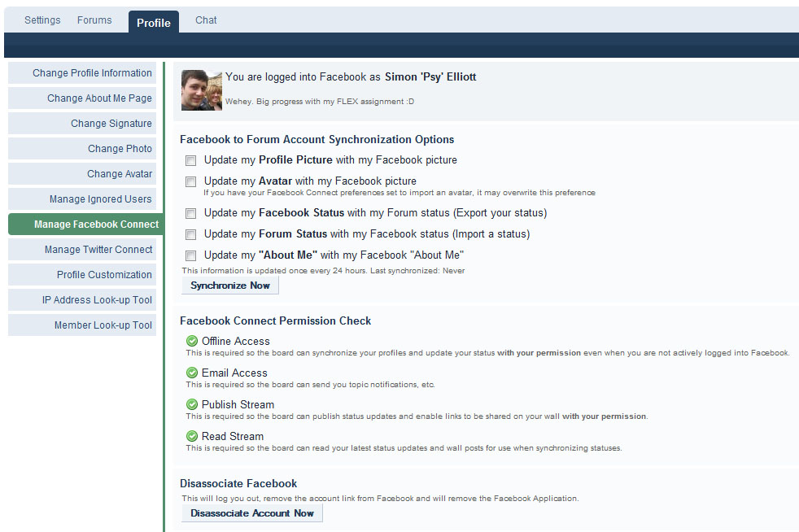Screen dimensions: 799x532
Task: Enable updating Profile Picture from Facebook
Action: [190, 161]
